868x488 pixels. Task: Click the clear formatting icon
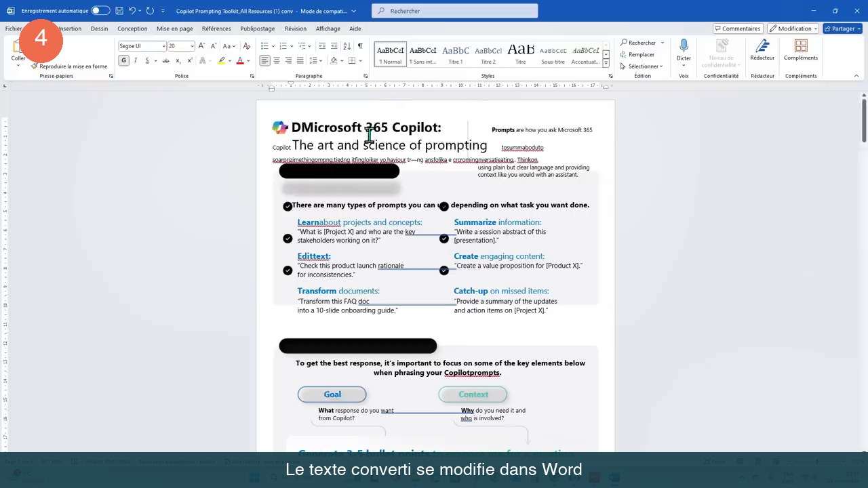[x=247, y=45]
